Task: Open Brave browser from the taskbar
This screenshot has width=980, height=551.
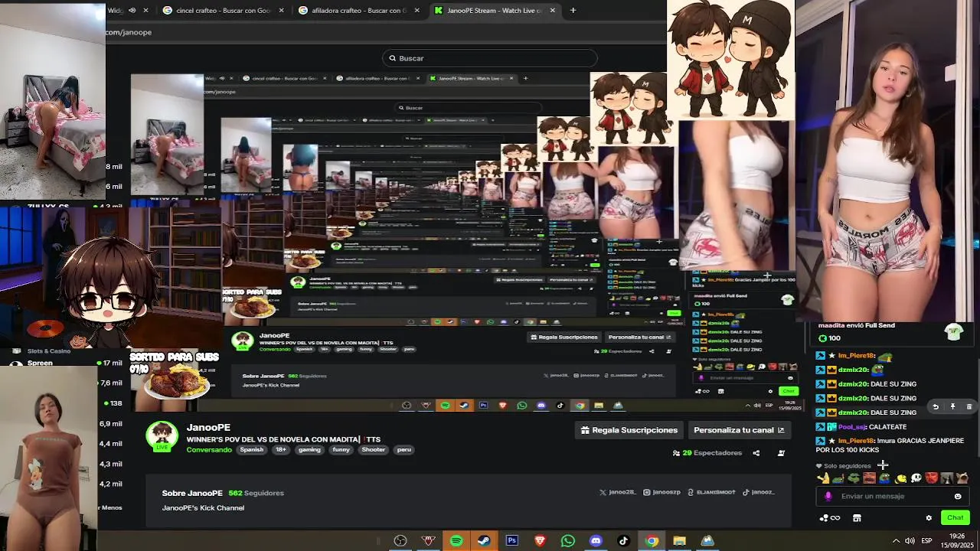Action: [540, 541]
